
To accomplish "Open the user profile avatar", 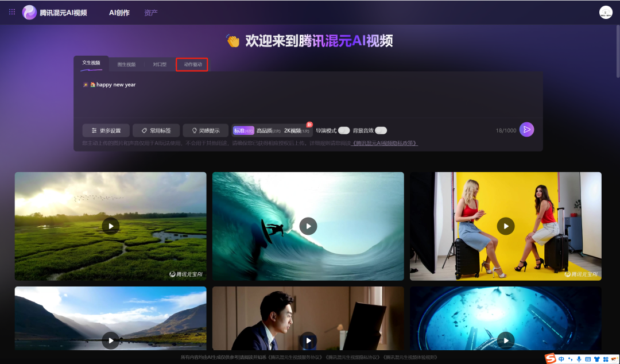I will click(x=606, y=12).
